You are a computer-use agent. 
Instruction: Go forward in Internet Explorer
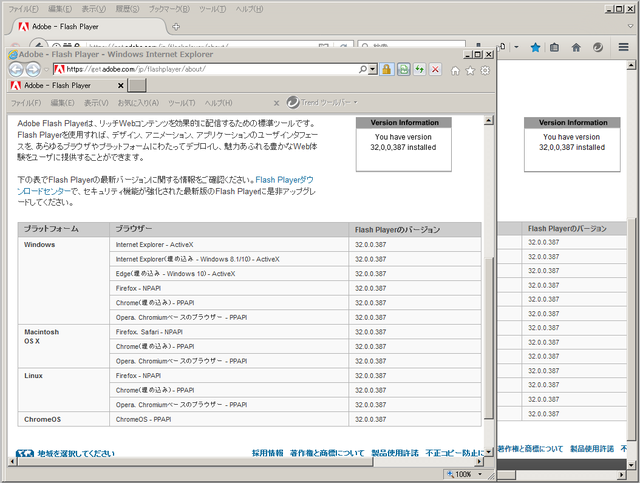[x=33, y=70]
